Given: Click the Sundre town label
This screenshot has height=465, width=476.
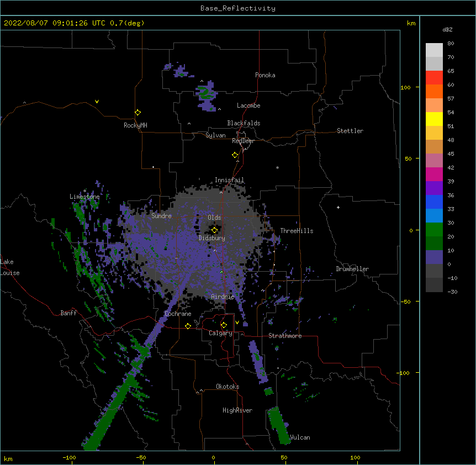Looking at the screenshot, I should [161, 216].
